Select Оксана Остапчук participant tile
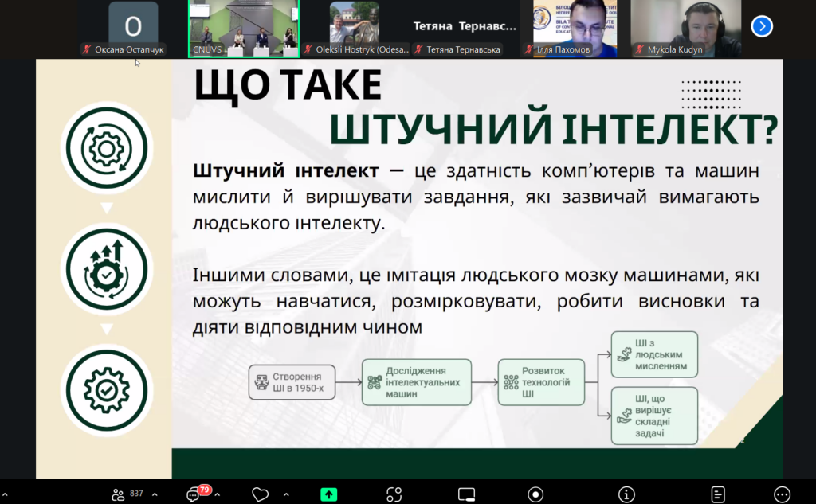Screen dimensions: 816x504 pos(133,28)
